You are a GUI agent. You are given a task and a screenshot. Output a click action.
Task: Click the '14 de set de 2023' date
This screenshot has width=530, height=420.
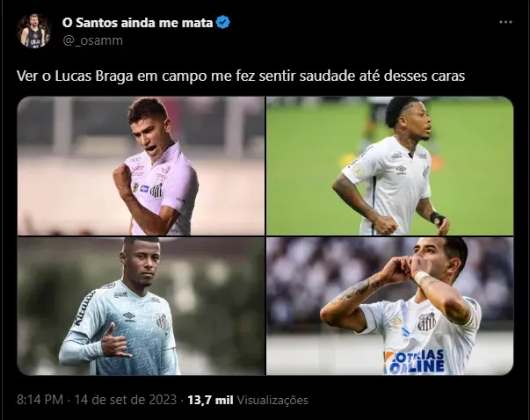(126, 400)
